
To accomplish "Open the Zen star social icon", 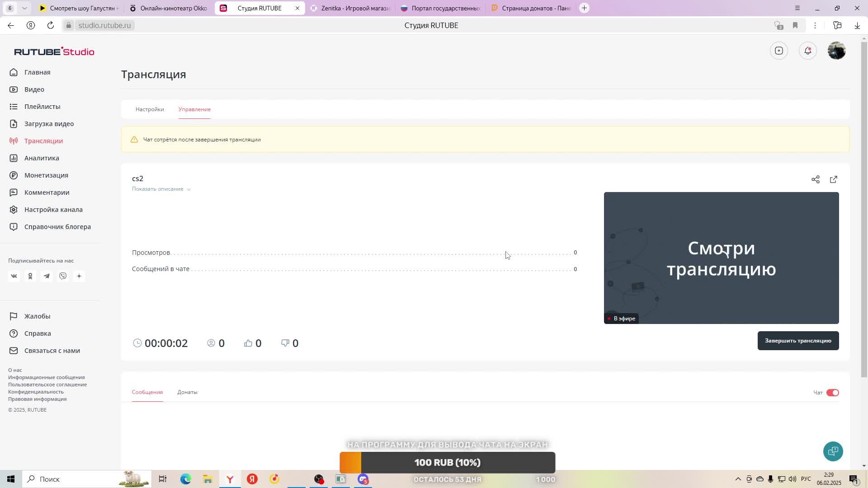I will coord(79,276).
